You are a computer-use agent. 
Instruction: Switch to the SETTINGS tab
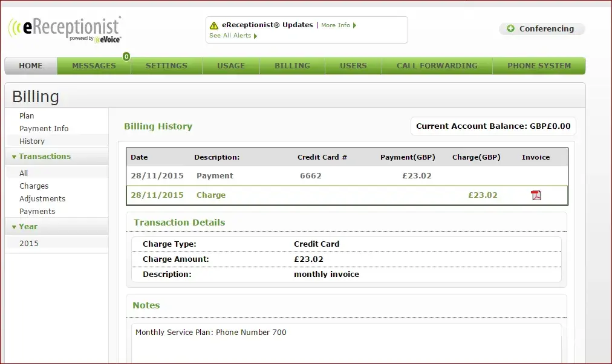pyautogui.click(x=166, y=66)
